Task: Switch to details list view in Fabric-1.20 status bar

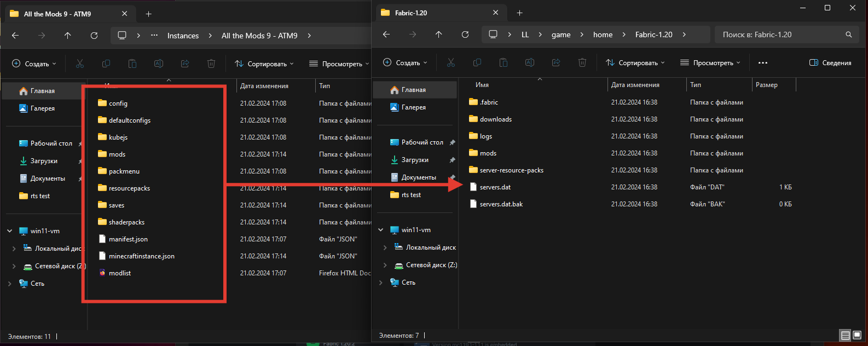Action: coord(846,335)
